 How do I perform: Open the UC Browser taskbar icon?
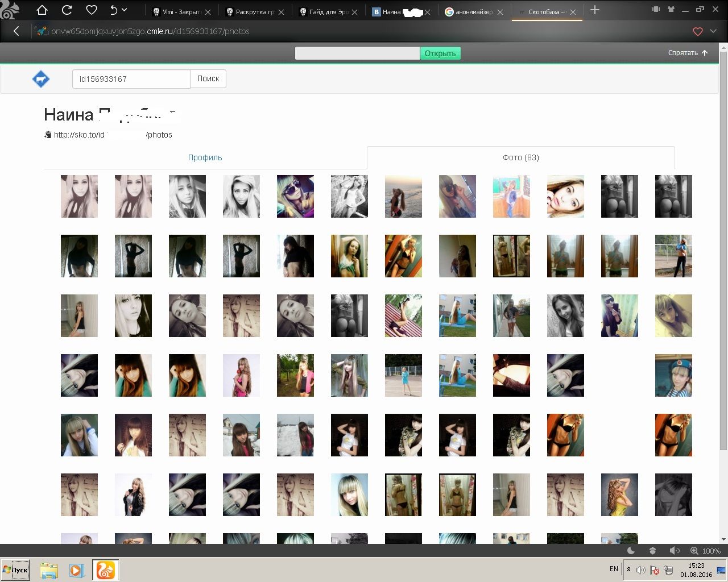coord(105,569)
